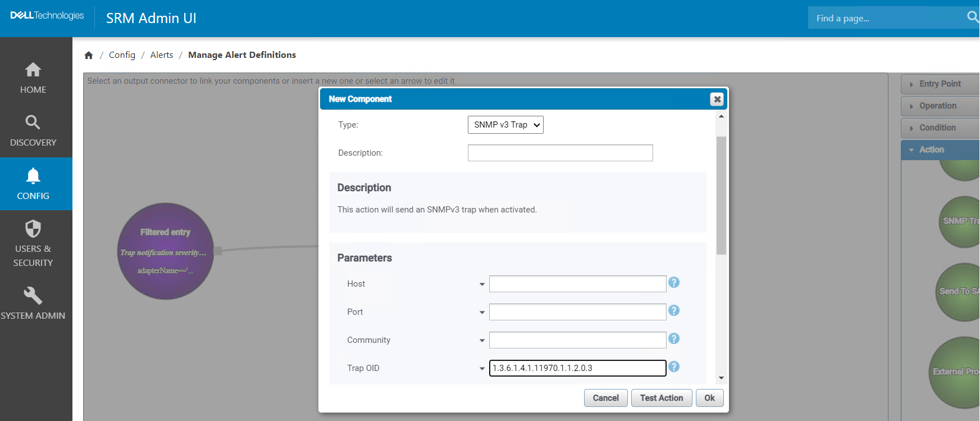The width and height of the screenshot is (980, 421).
Task: Expand the Entry Point panel
Action: pyautogui.click(x=941, y=84)
